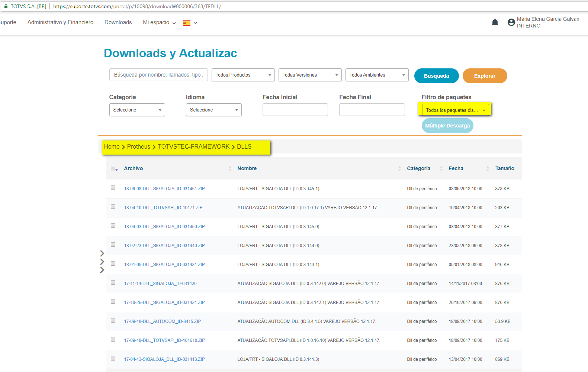Viewport: 588px width, 372px height.
Task: Download 18-06-08-DLL_SIGALOJA_ID-031451.ZIP file
Action: click(x=164, y=189)
